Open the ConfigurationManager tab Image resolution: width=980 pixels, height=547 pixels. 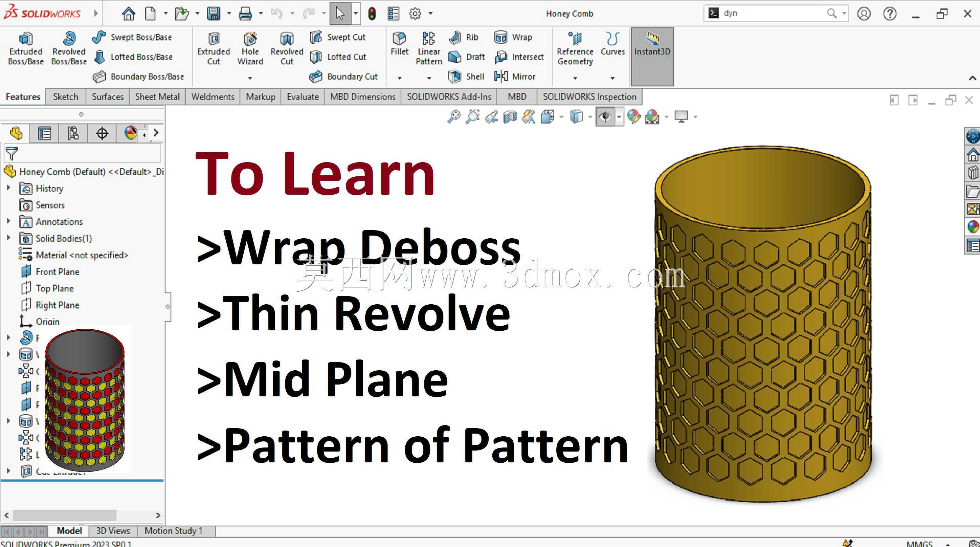point(73,133)
